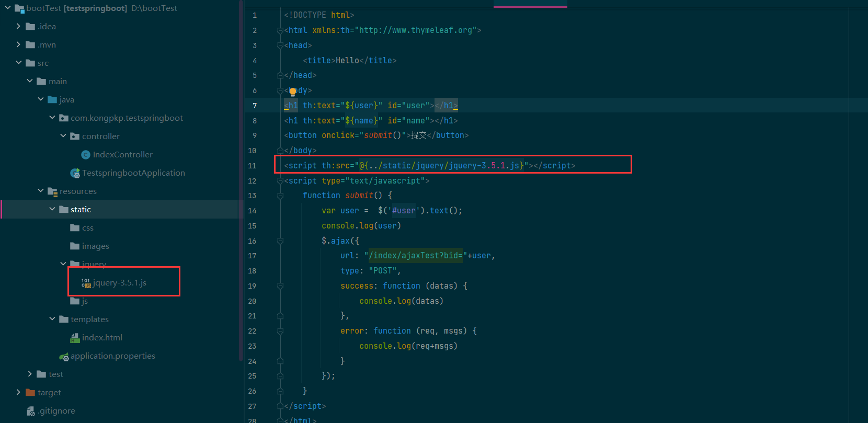Click the yellow lightbulb quick-fix icon
The width and height of the screenshot is (868, 423).
click(293, 92)
